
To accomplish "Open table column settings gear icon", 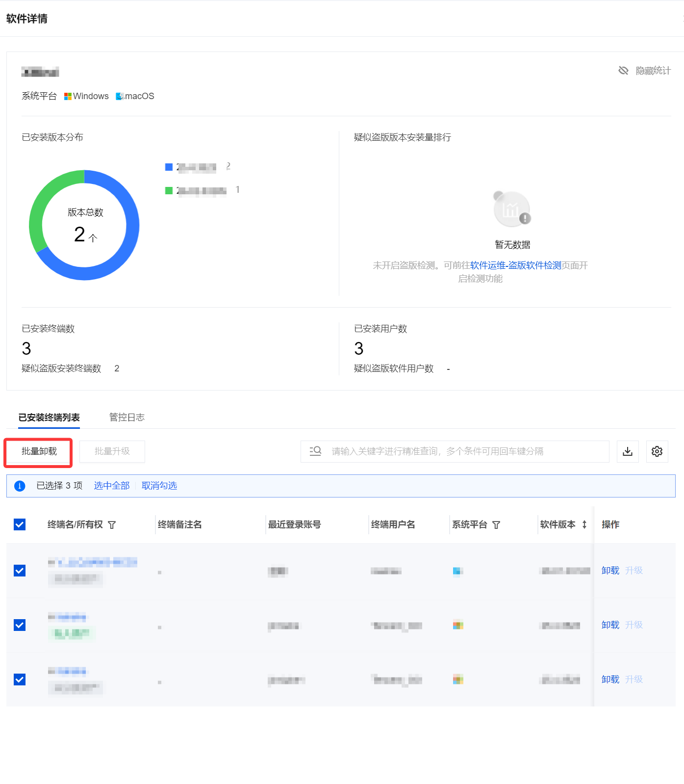I will point(657,451).
